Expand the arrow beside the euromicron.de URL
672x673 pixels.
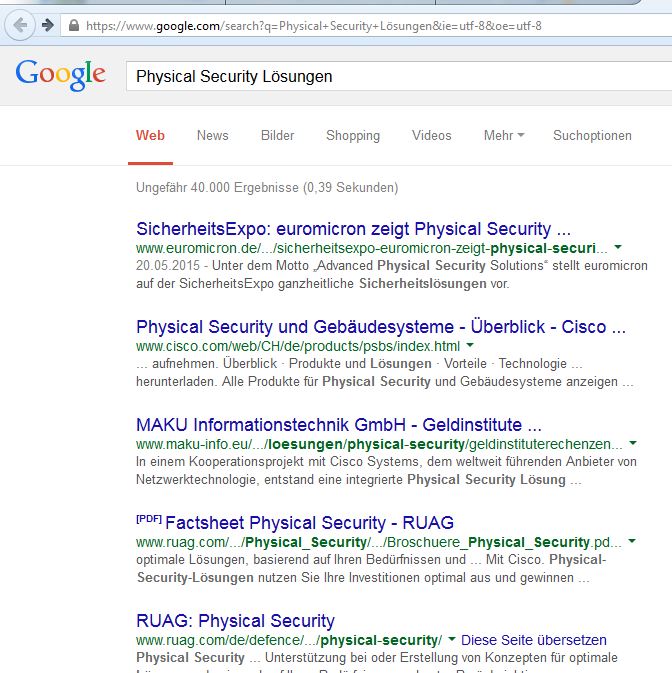[x=618, y=246]
